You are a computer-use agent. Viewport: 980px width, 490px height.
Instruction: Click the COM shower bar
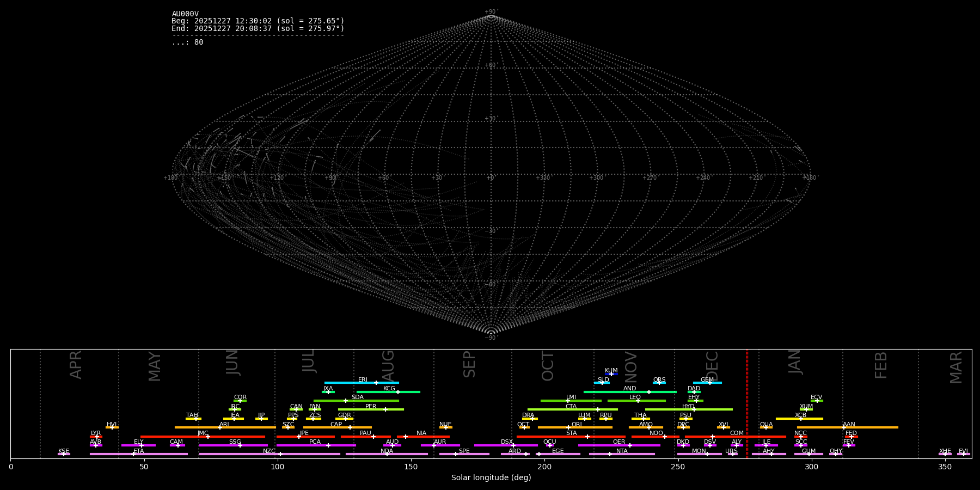[736, 437]
